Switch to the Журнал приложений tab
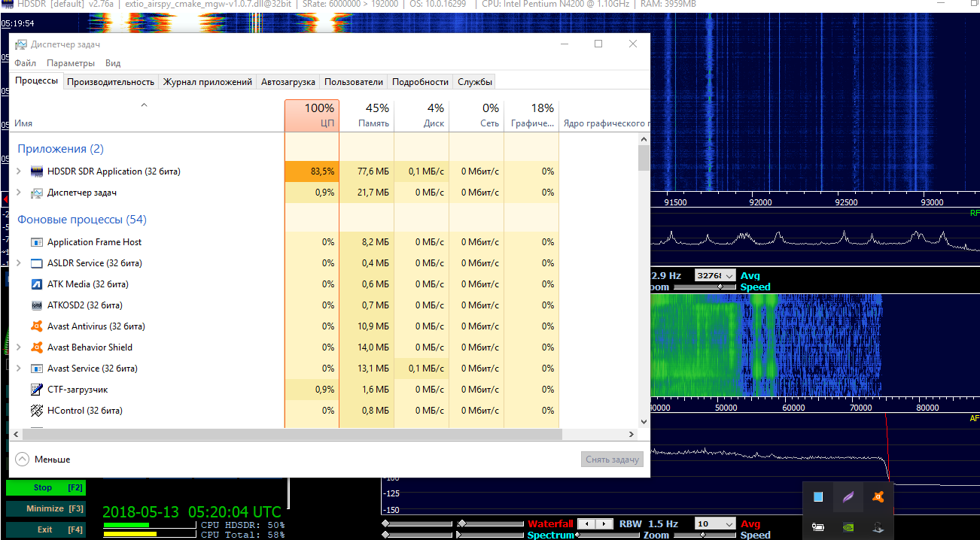The height and width of the screenshot is (540, 980). point(208,82)
